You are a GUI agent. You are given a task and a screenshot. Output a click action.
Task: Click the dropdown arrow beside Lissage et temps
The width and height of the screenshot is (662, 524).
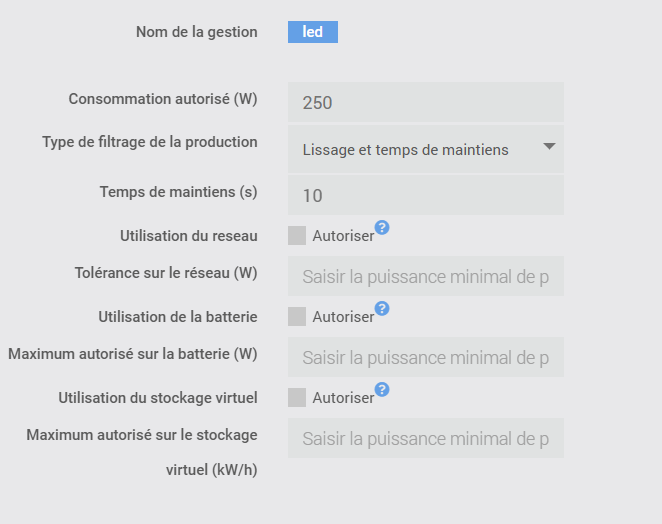pos(549,147)
